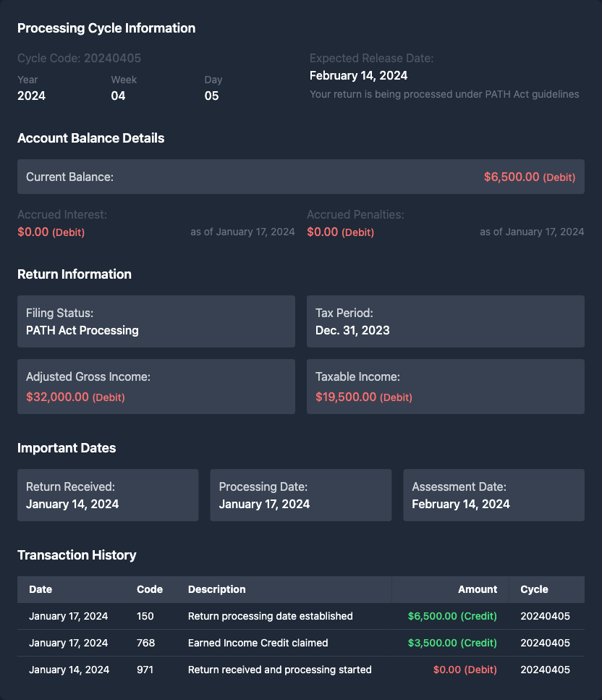This screenshot has height=700, width=602.
Task: Click the Return Received date card
Action: pyautogui.click(x=108, y=495)
